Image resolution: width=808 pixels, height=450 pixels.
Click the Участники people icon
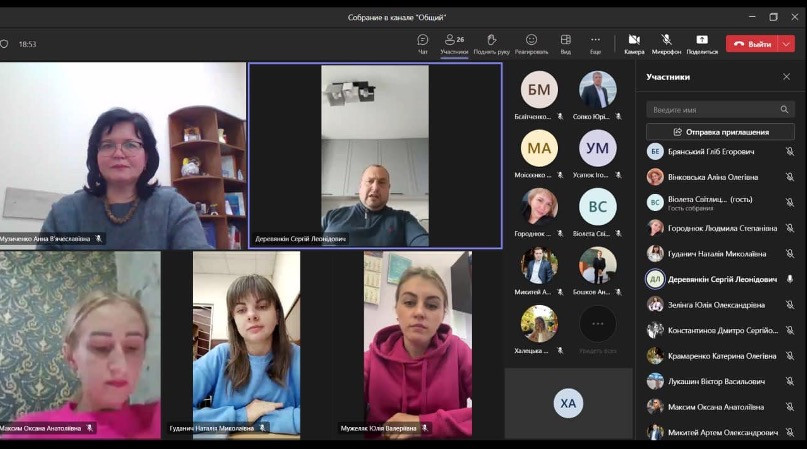pos(453,40)
